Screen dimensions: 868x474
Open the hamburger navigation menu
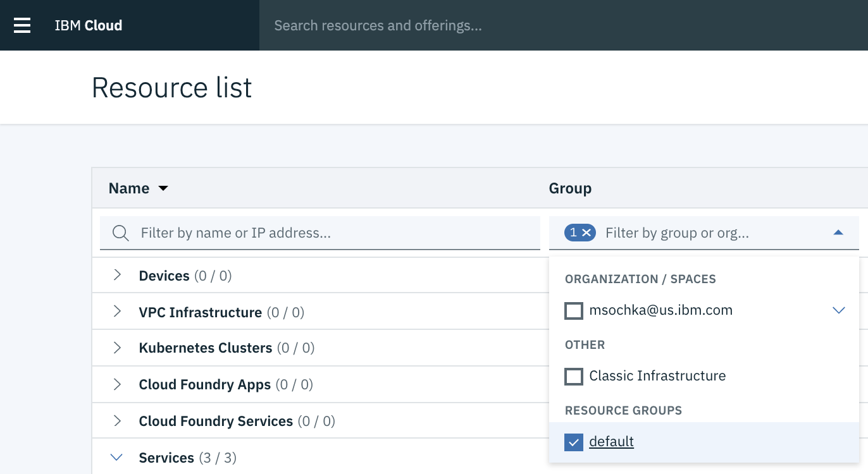click(x=22, y=25)
